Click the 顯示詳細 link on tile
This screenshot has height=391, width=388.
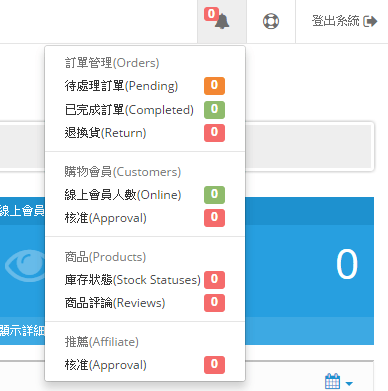(22, 330)
